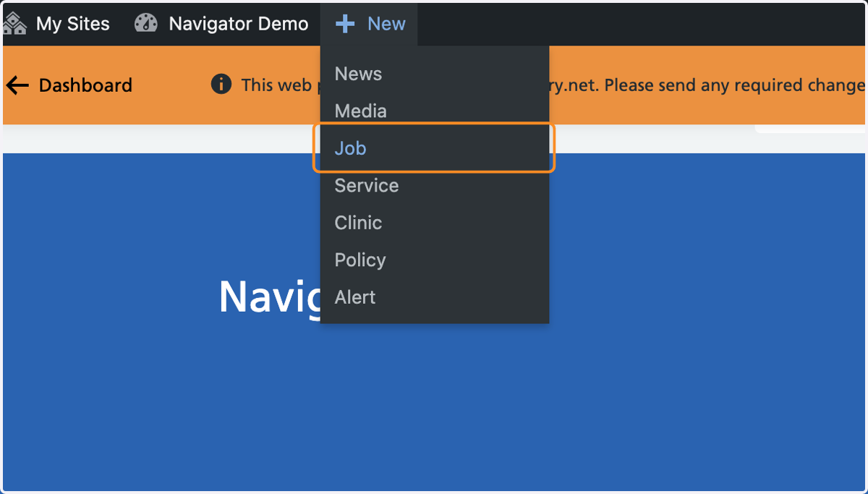Select News from the New menu
Viewport: 868px width, 494px height.
pyautogui.click(x=435, y=74)
